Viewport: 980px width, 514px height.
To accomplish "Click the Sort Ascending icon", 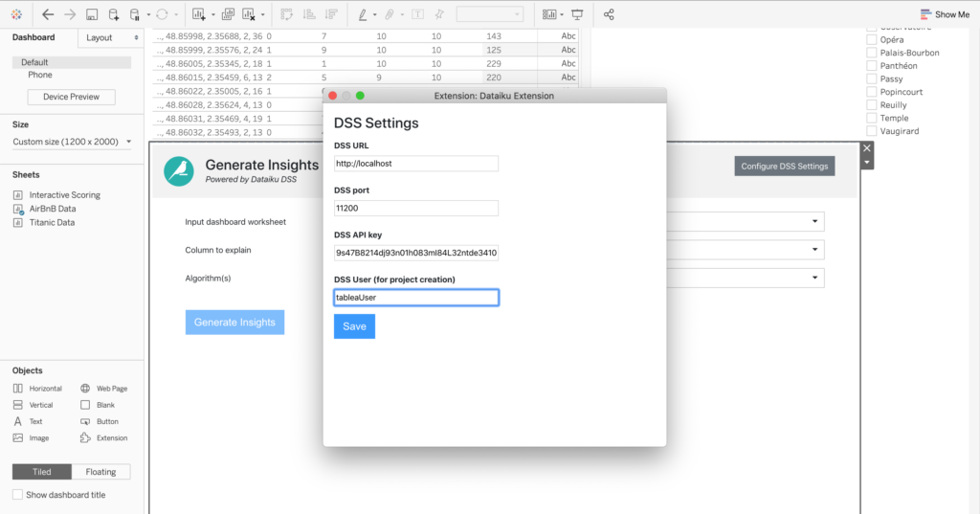I will pos(309,14).
